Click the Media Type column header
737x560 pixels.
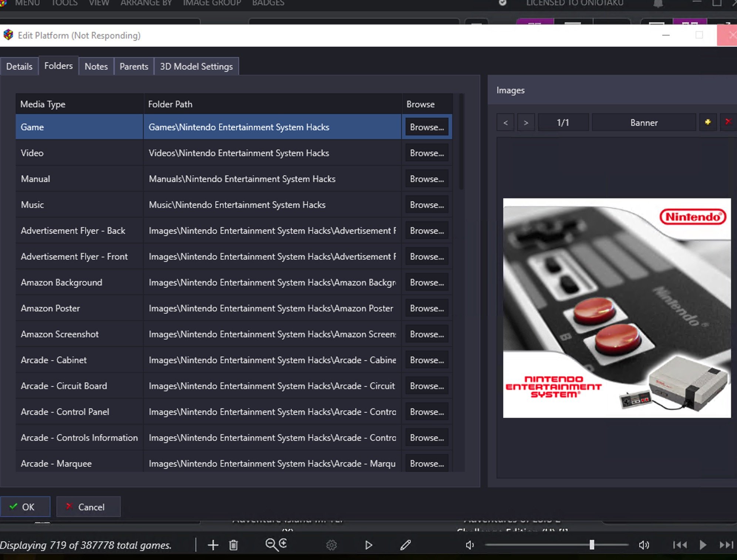[x=79, y=104]
